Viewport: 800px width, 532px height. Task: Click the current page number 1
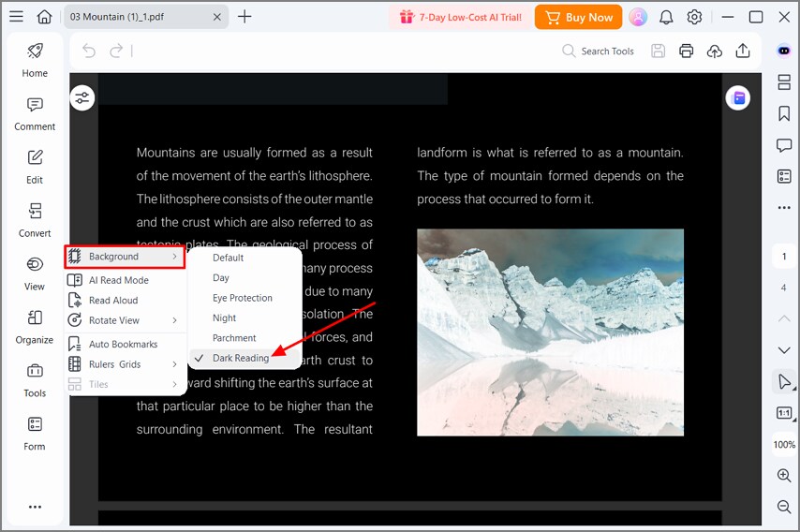click(x=784, y=257)
